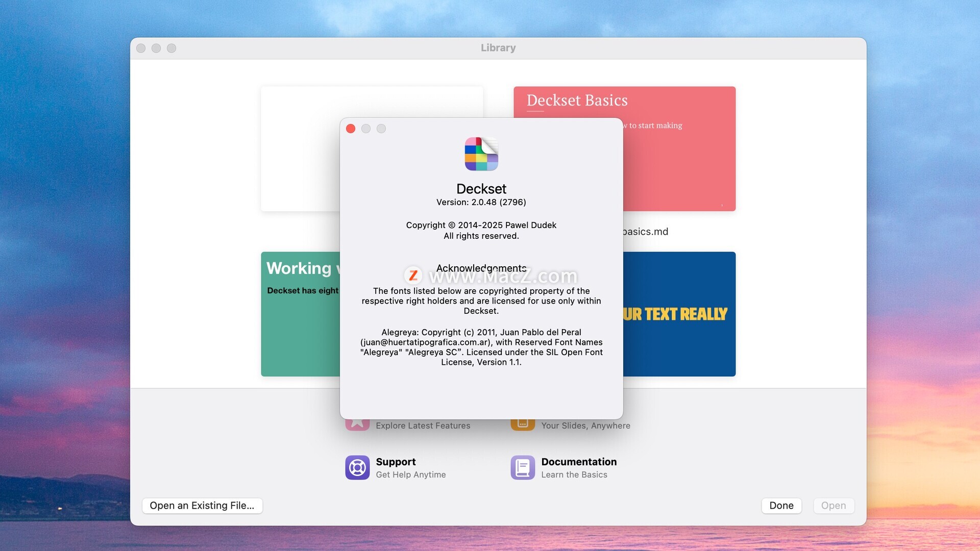The width and height of the screenshot is (980, 551).
Task: Click the gray zoom button of About window
Action: pos(381,129)
